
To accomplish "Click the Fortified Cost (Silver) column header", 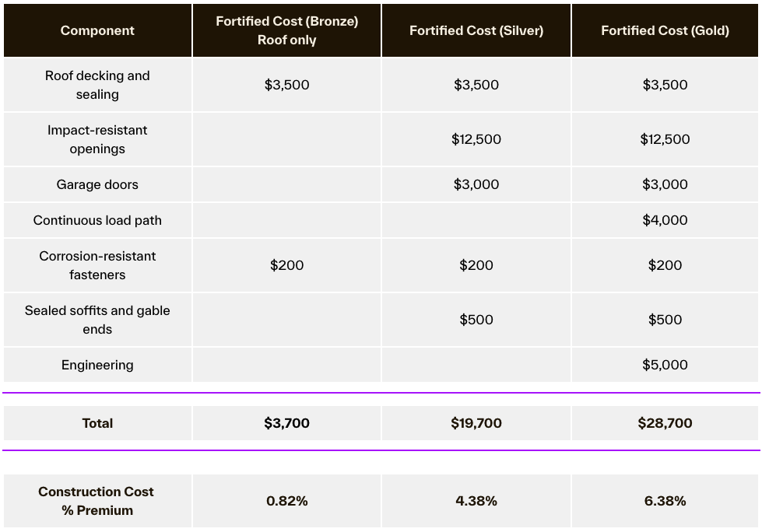I will (x=476, y=30).
